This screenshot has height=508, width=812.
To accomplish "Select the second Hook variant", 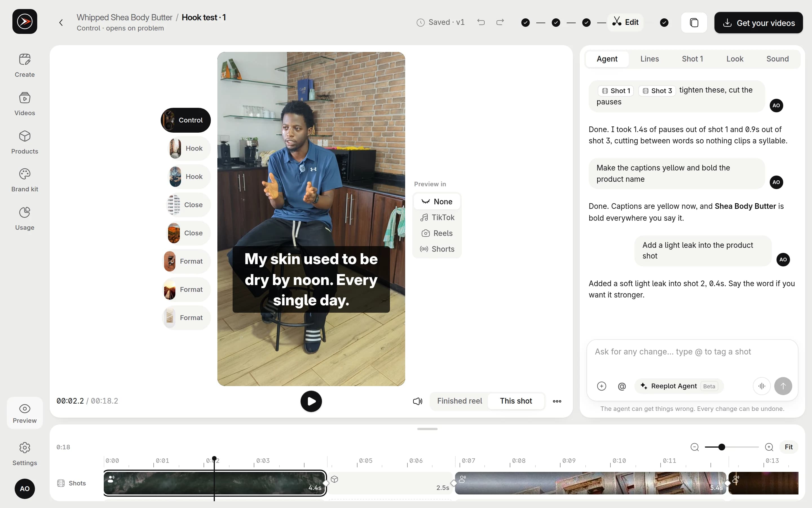I will click(189, 176).
